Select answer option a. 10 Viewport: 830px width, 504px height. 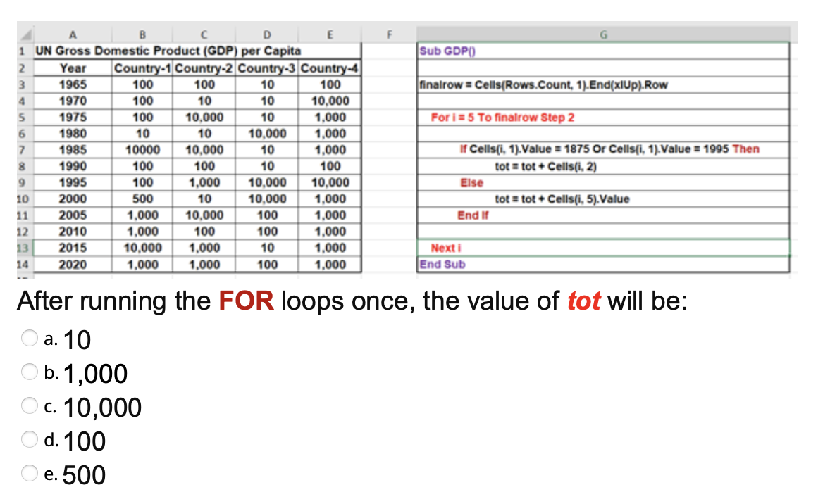pyautogui.click(x=29, y=338)
